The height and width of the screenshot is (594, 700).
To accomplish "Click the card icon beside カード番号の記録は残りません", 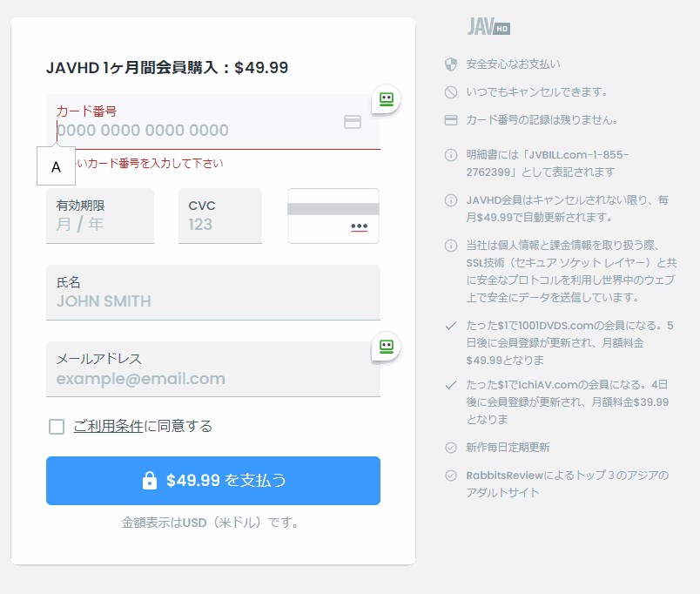I will [451, 120].
